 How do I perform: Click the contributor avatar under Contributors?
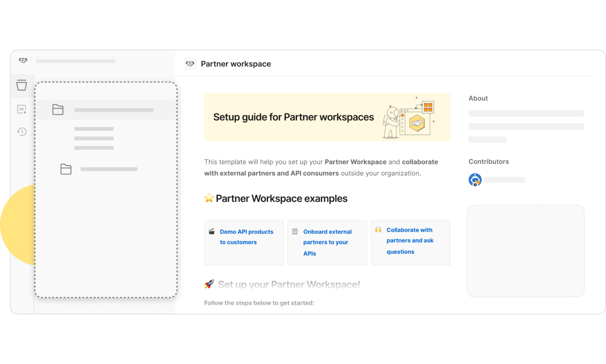(x=475, y=180)
